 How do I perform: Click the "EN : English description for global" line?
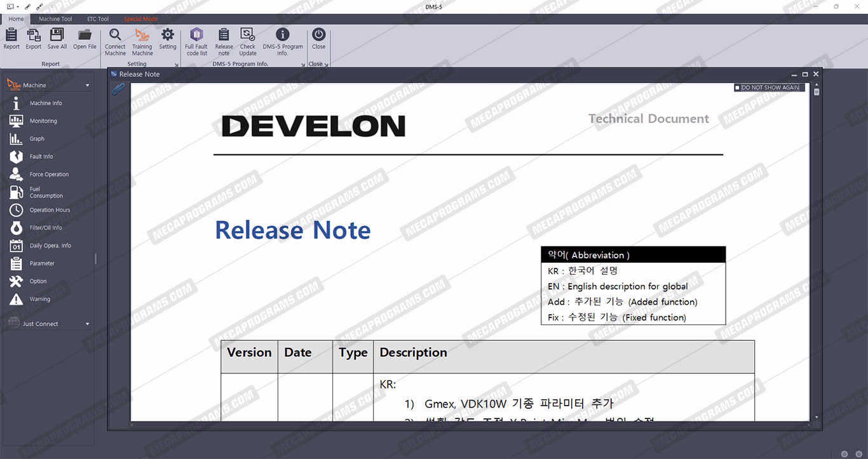tap(618, 286)
